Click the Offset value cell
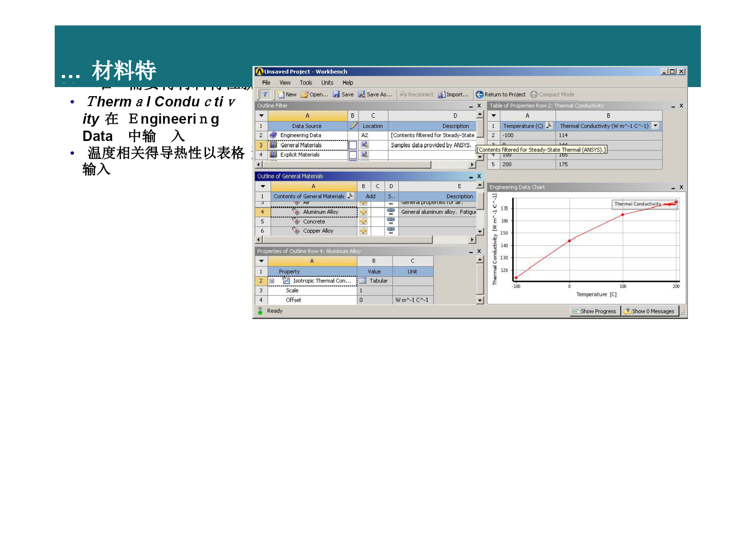 click(x=375, y=300)
